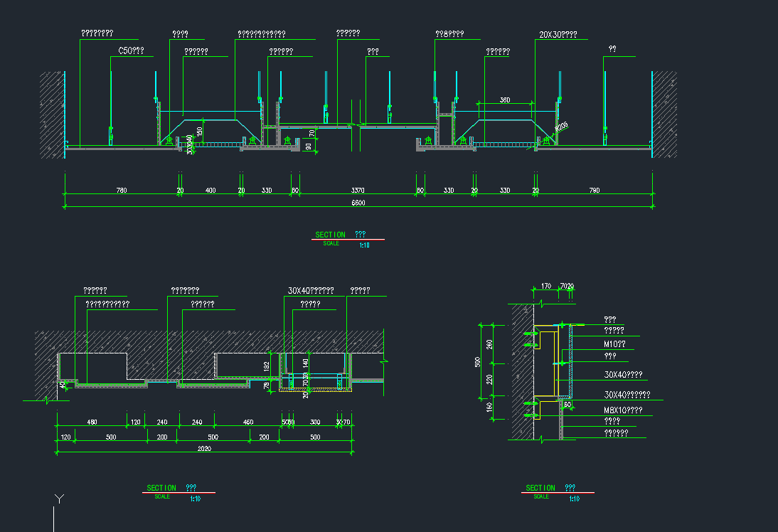Click the 1:10 scale text of right detail
Image resolution: width=778 pixels, height=532 pixels.
point(574,499)
